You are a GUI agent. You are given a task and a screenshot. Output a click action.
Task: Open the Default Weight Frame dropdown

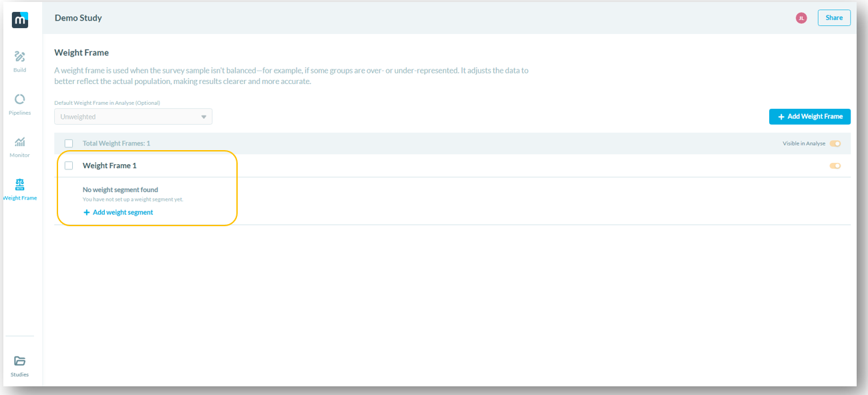[x=134, y=117]
